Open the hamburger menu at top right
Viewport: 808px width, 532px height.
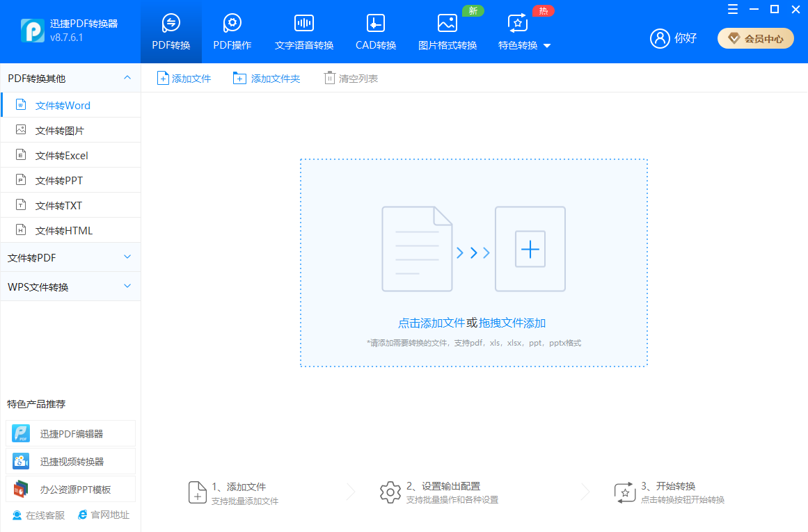(x=732, y=9)
